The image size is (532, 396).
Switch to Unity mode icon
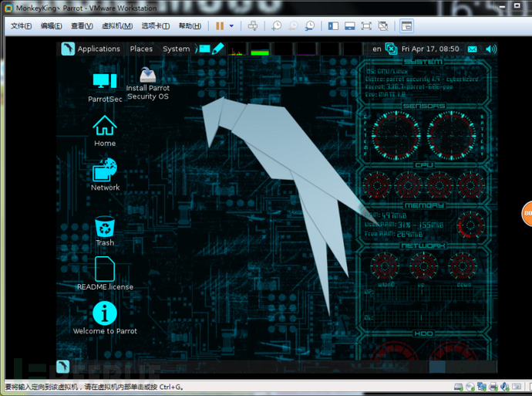383,25
